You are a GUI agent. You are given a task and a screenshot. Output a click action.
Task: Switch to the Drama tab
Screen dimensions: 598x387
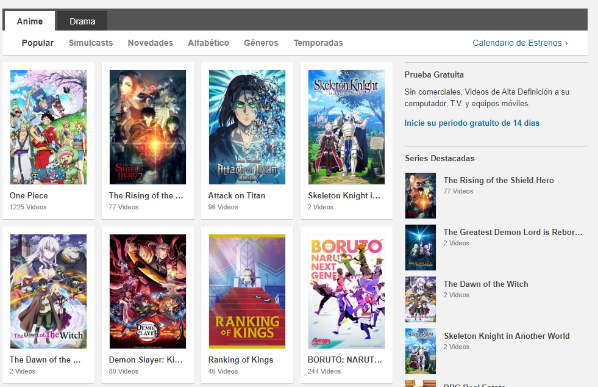coord(82,21)
